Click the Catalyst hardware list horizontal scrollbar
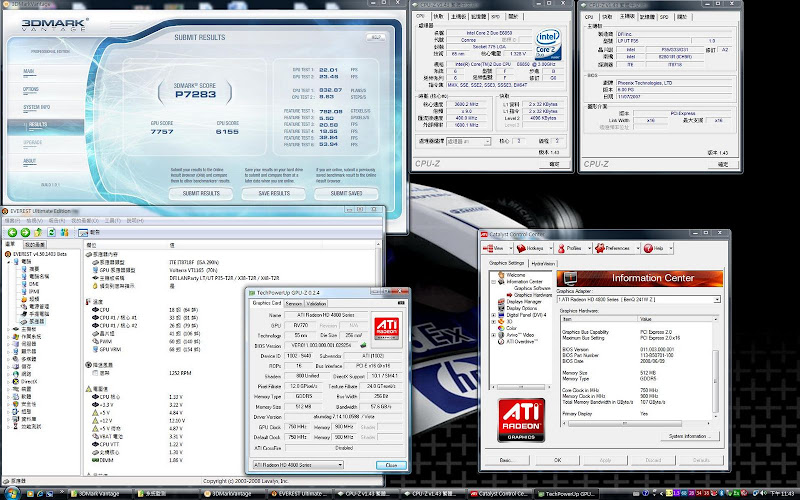The image size is (800, 500). 636,423
